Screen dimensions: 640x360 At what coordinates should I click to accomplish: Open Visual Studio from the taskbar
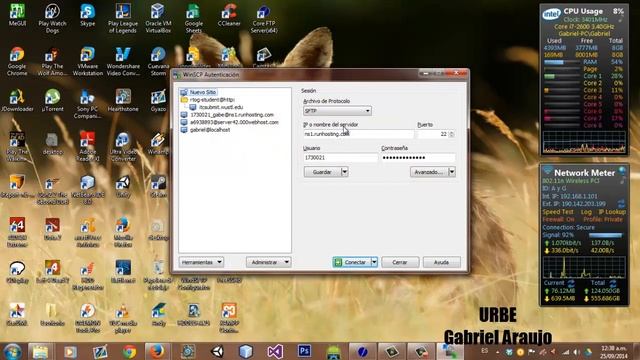click(x=275, y=351)
